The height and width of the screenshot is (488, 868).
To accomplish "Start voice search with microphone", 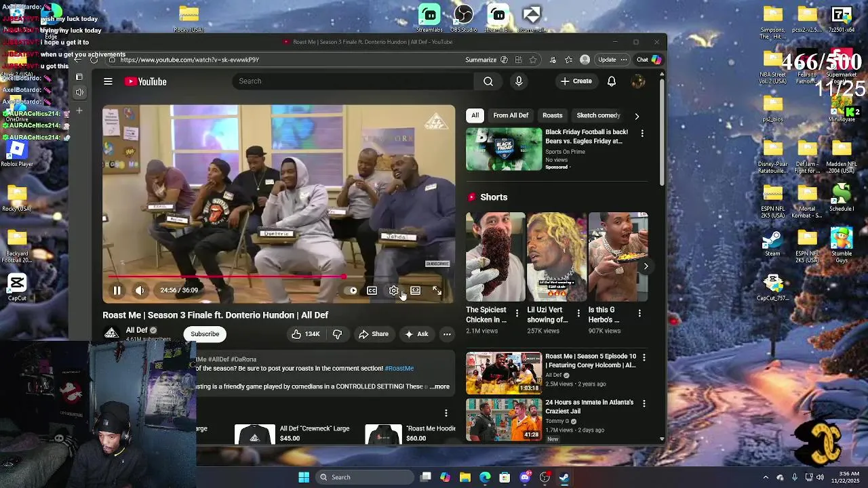I will [519, 81].
